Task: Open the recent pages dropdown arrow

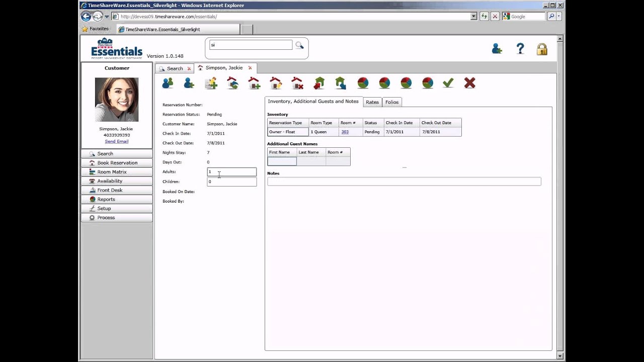Action: (107, 16)
